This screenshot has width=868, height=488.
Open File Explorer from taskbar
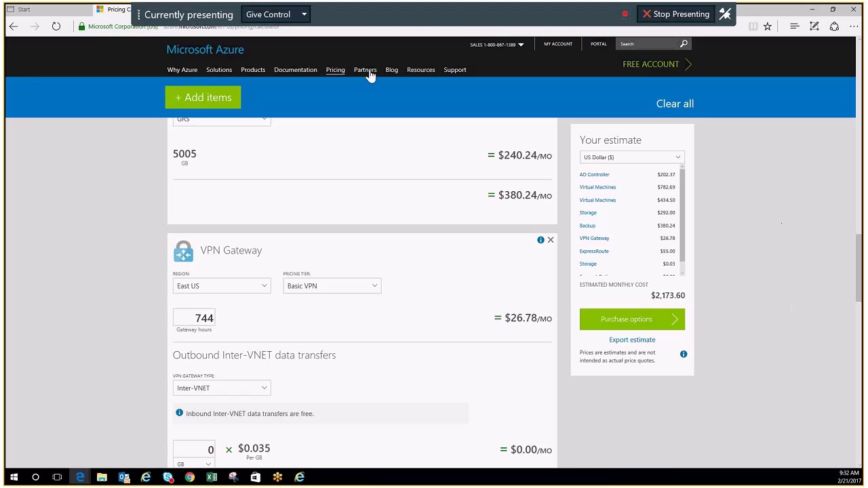click(102, 477)
